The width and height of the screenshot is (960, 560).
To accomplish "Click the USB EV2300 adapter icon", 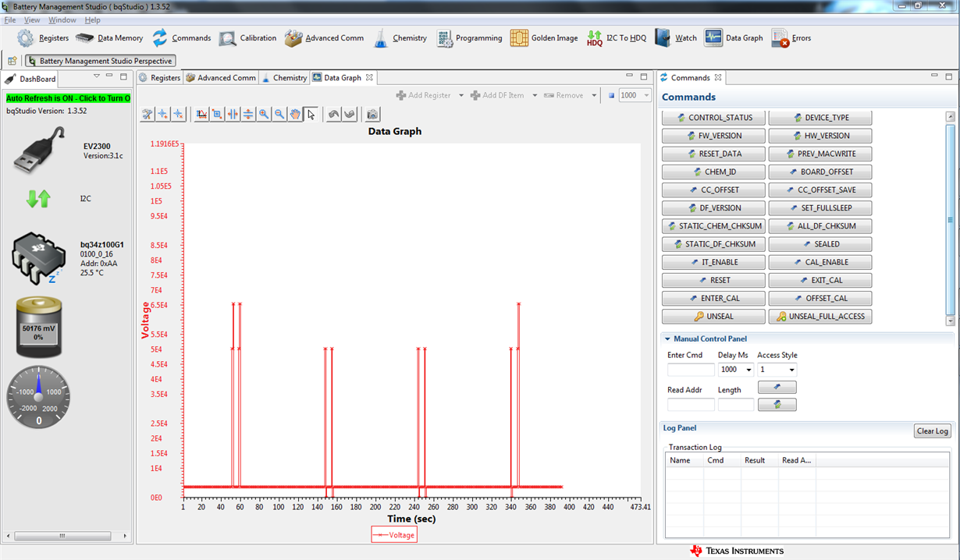I will tap(39, 151).
